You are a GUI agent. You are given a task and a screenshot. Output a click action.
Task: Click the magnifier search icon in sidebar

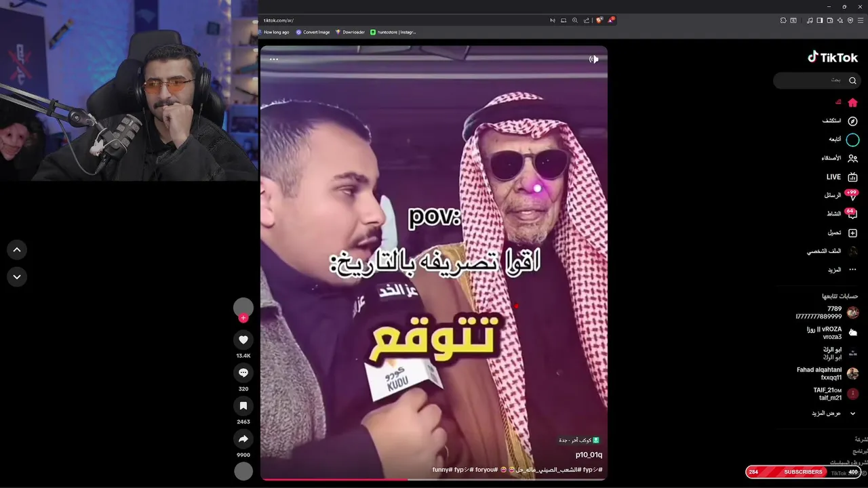852,81
